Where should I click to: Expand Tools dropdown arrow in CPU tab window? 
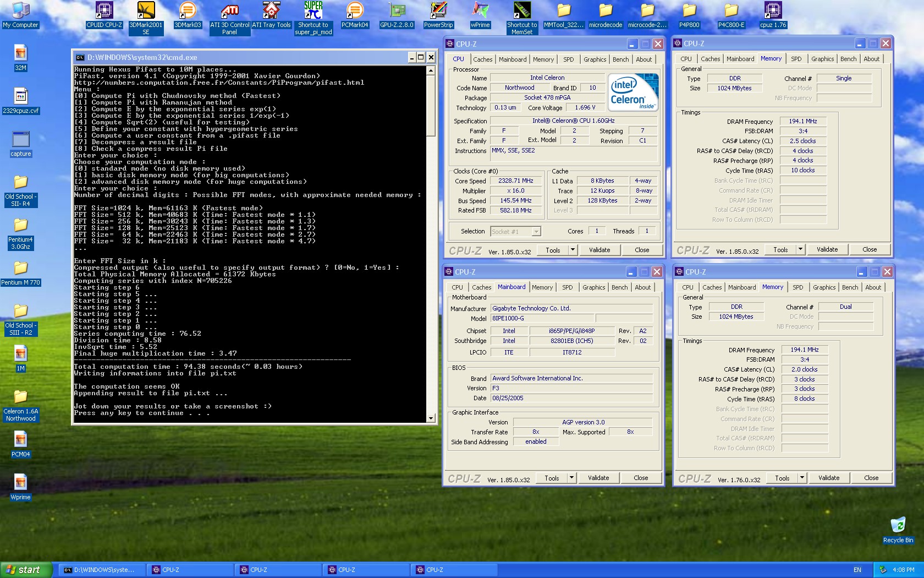tap(573, 250)
